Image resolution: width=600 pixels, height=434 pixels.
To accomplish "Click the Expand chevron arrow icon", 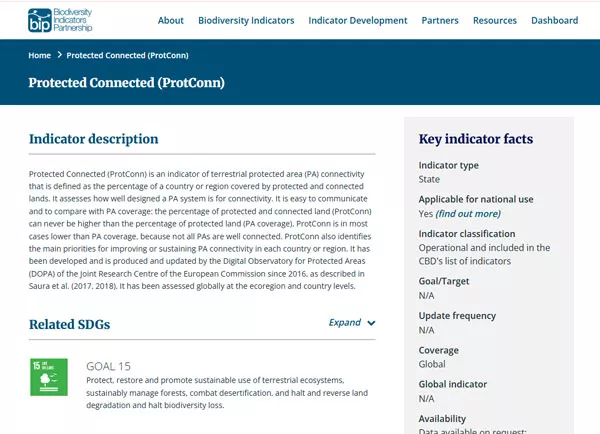I will pos(371,323).
